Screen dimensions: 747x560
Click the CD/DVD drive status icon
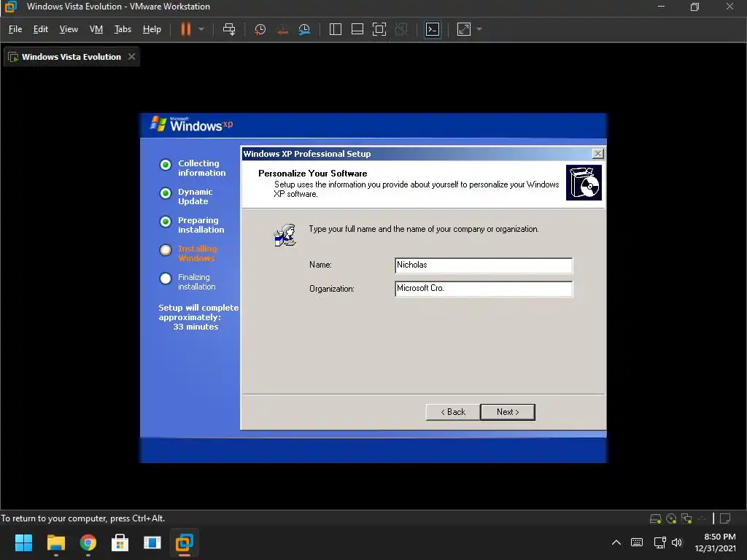pyautogui.click(x=671, y=518)
